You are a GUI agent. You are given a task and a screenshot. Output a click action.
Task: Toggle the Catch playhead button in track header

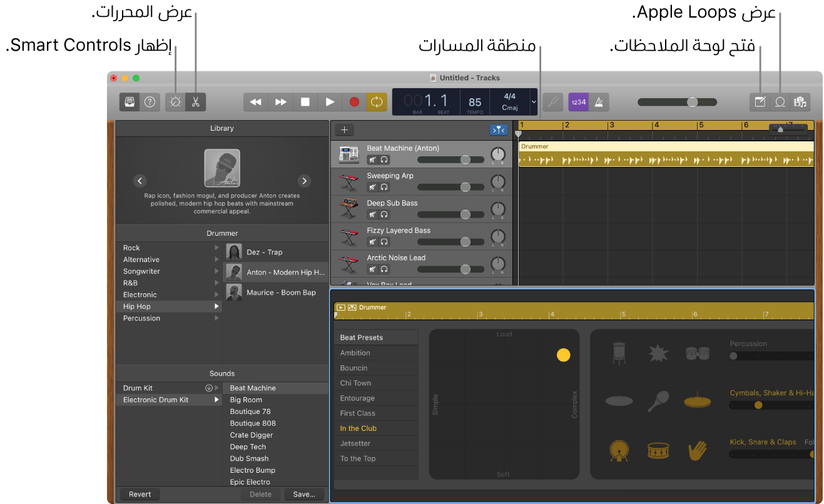(499, 130)
